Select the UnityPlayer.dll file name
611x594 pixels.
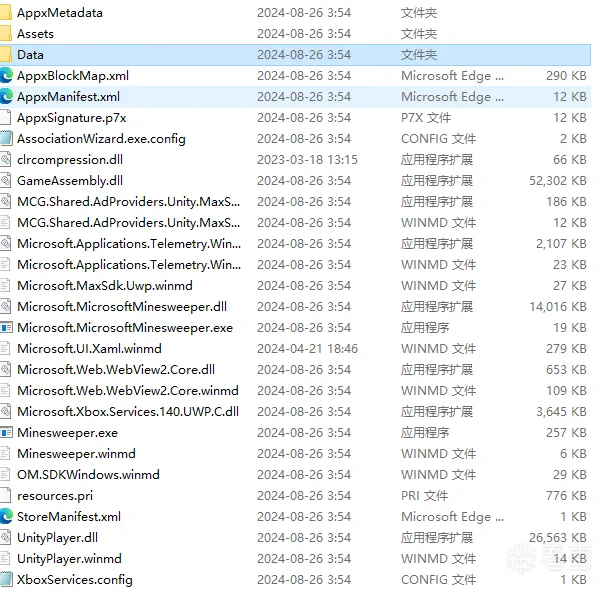tap(57, 538)
